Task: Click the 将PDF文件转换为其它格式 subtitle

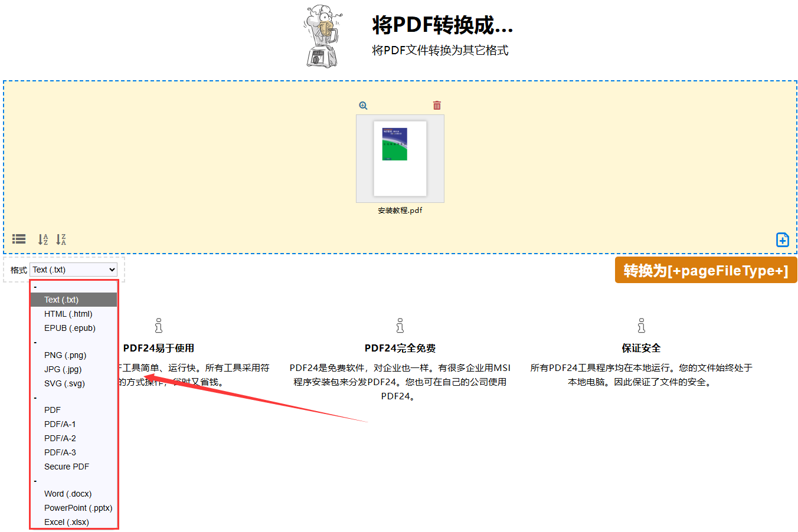Action: tap(440, 51)
